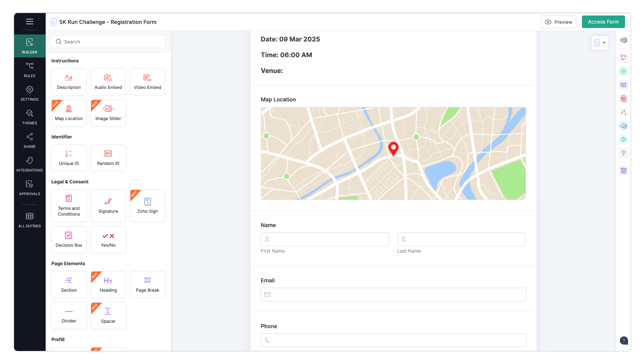Image resolution: width=644 pixels, height=364 pixels.
Task: Click the Access Form button
Action: coord(603,22)
